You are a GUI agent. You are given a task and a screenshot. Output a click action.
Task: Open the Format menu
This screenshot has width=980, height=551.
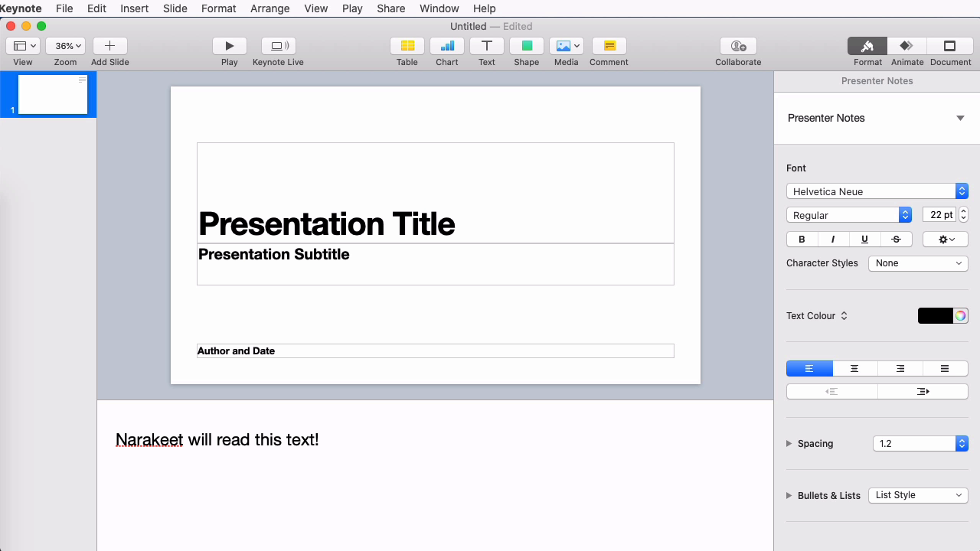pos(219,8)
